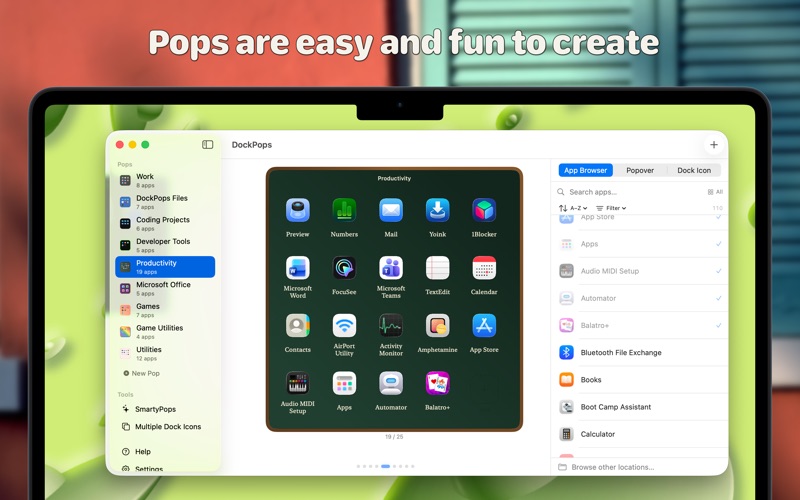
Task: Switch to the Dock Icon tab
Action: coord(694,170)
